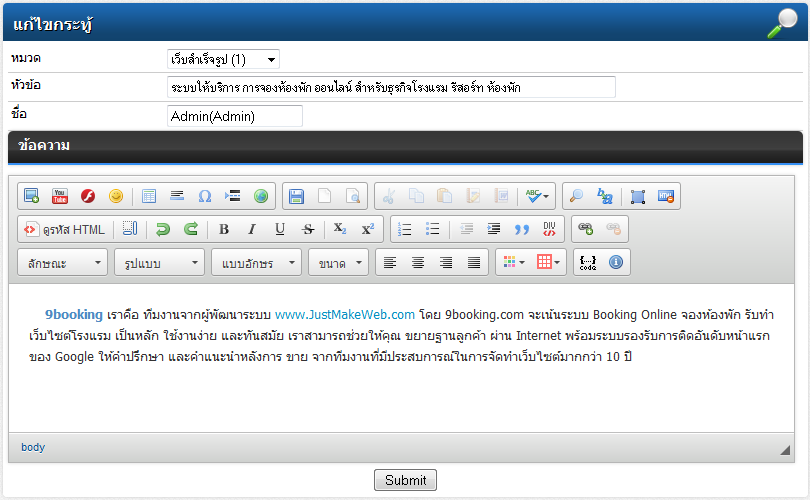The width and height of the screenshot is (810, 500).
Task: Preview the document
Action: point(353,196)
